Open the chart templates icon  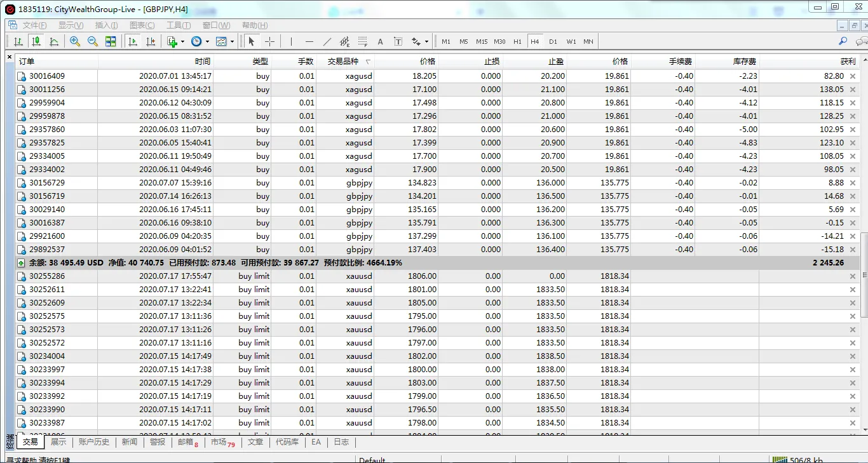(221, 41)
